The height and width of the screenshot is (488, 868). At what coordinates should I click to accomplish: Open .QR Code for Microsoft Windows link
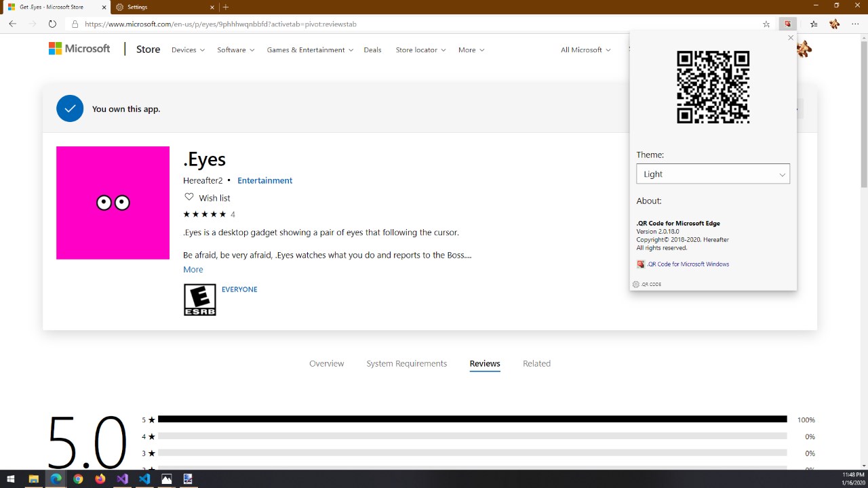[x=688, y=264]
